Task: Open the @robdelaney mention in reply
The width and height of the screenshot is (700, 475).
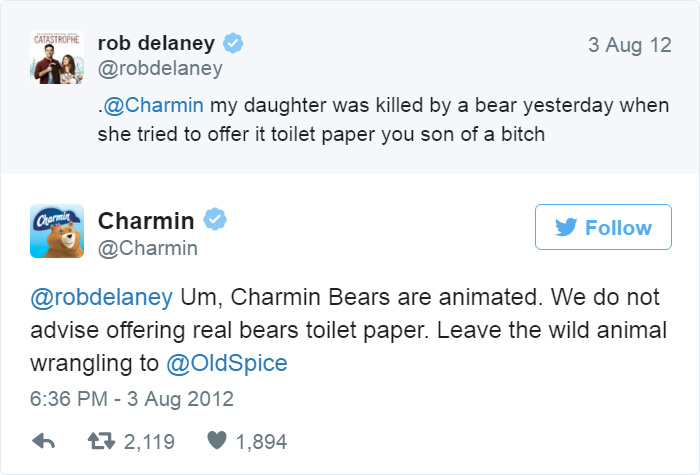Action: coord(101,297)
